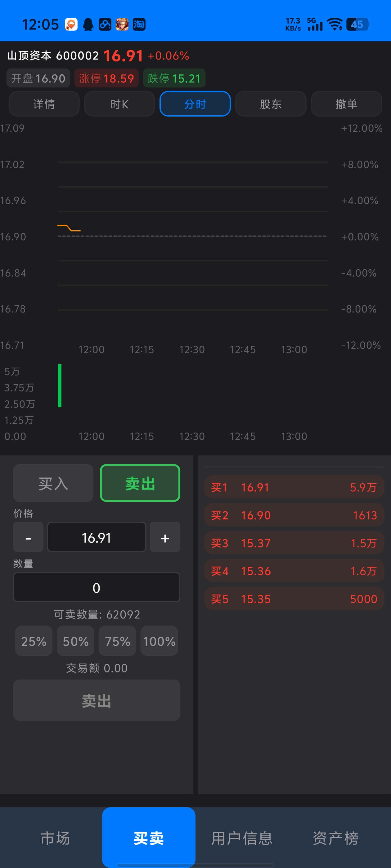Tap the Wi-Fi status icon
Viewport: 391px width, 868px height.
click(x=335, y=24)
